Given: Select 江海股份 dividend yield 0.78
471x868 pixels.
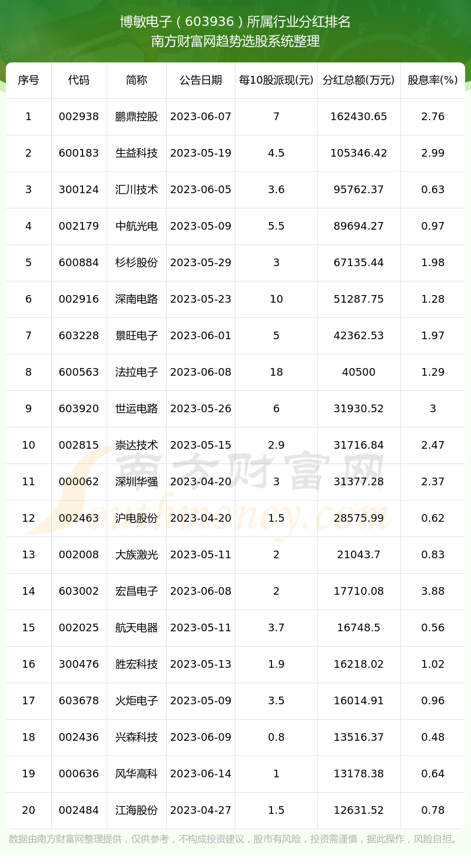Looking at the screenshot, I should pos(433,810).
